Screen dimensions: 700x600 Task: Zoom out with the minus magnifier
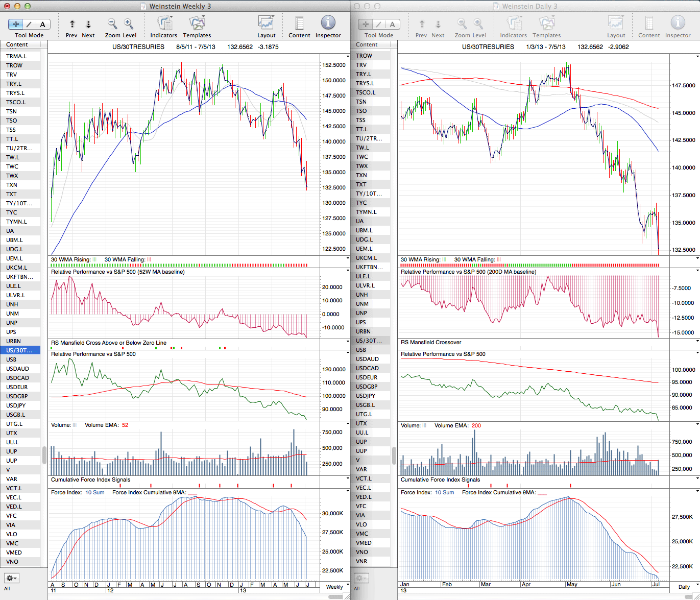(112, 24)
